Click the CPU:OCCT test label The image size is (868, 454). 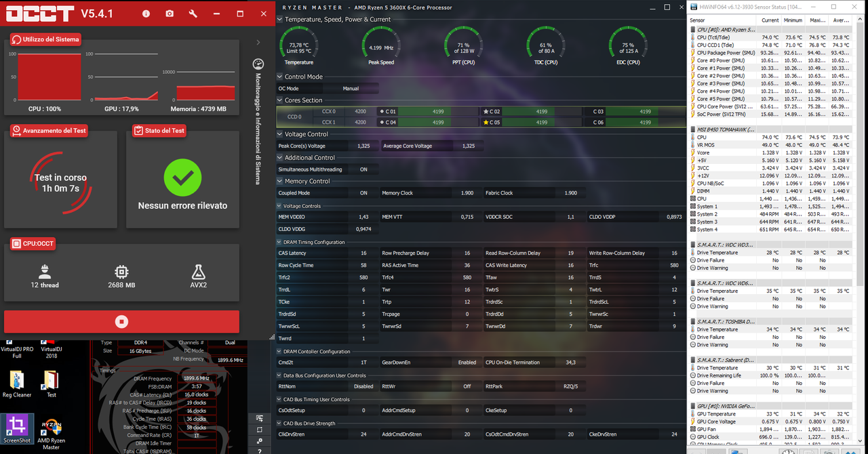pyautogui.click(x=33, y=243)
